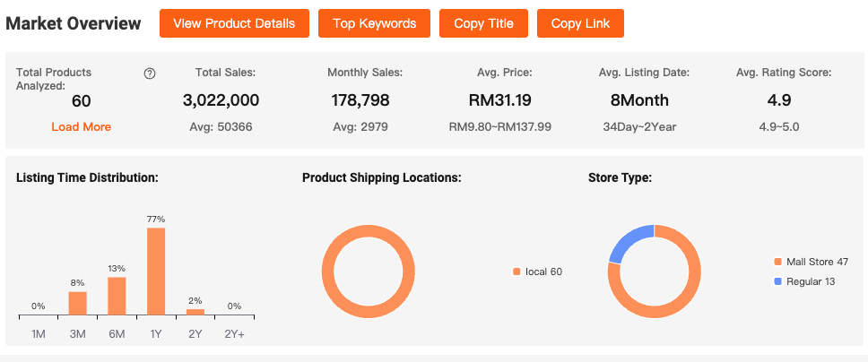Click the Load More link
868x362 pixels.
coord(82,126)
